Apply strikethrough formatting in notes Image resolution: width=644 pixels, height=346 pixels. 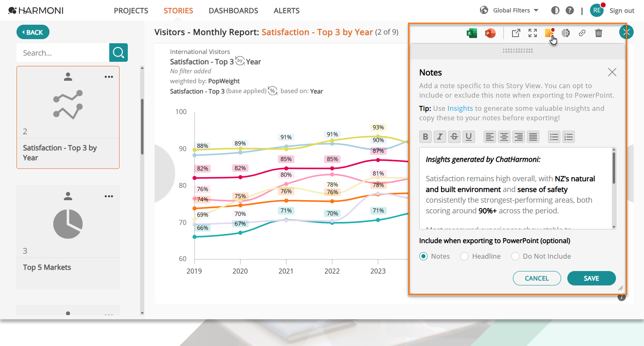tap(454, 137)
